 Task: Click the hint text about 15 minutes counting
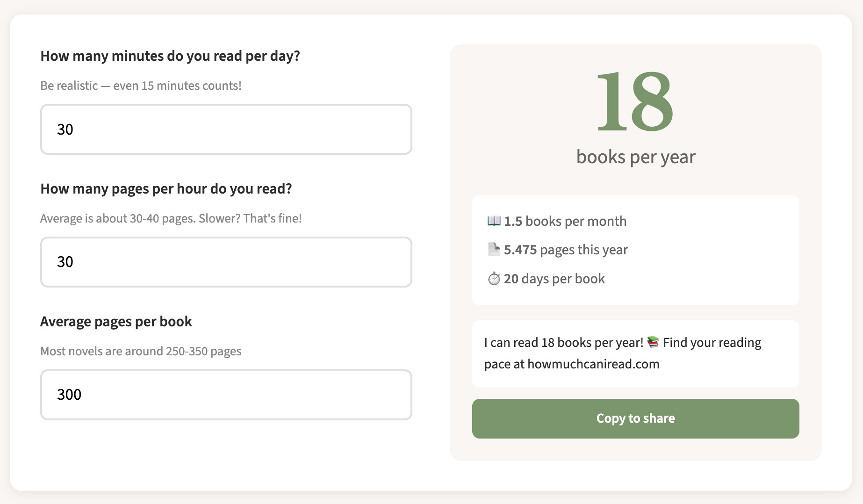click(x=141, y=86)
